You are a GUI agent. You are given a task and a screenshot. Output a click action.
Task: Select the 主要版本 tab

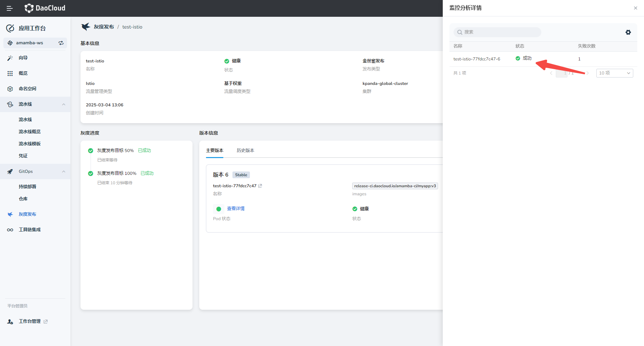[x=214, y=151]
